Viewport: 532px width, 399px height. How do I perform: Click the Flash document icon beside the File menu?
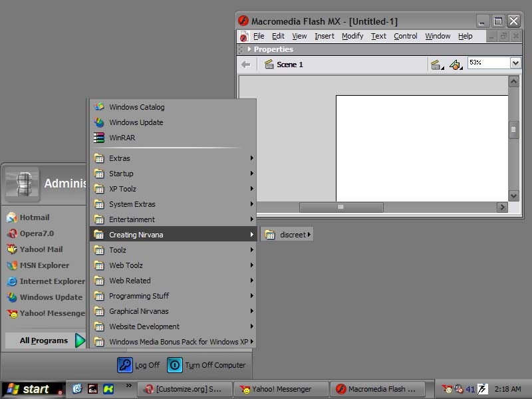click(244, 37)
